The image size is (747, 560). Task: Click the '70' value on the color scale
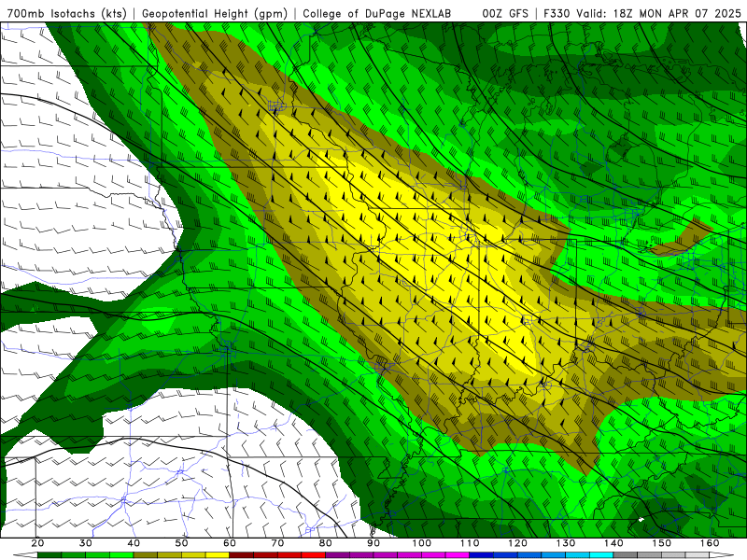(277, 543)
